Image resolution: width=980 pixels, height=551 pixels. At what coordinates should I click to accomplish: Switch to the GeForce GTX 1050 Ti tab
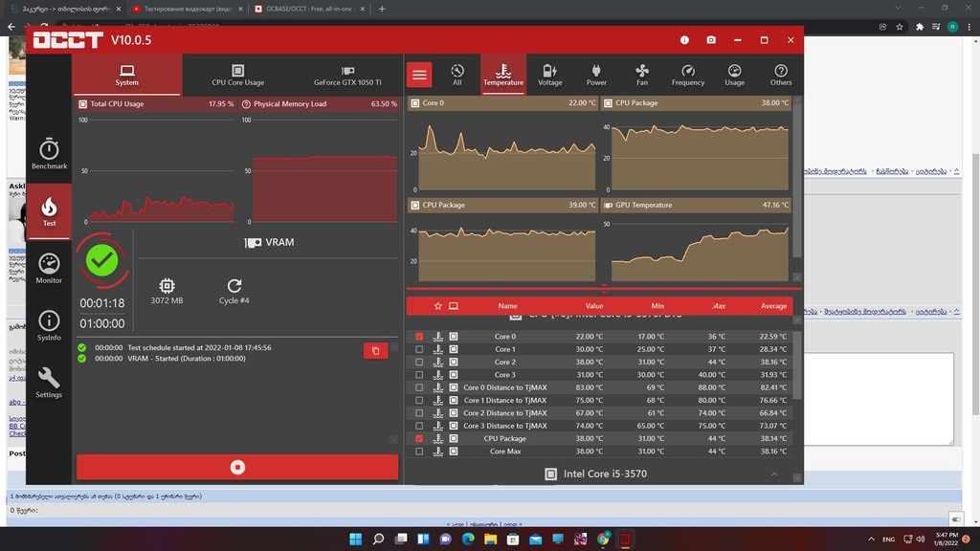point(347,76)
